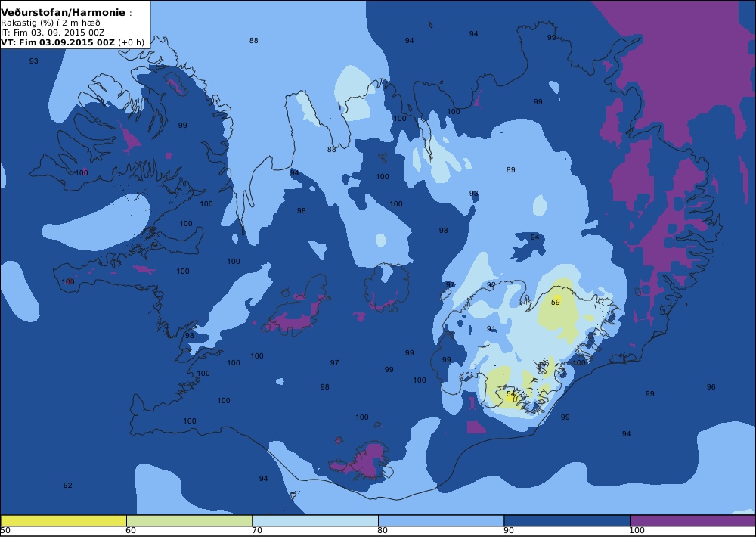Screen dimensions: 756x537
Task: Click the 'Veðurstofan/Harmonie' title text
Action: (63, 13)
